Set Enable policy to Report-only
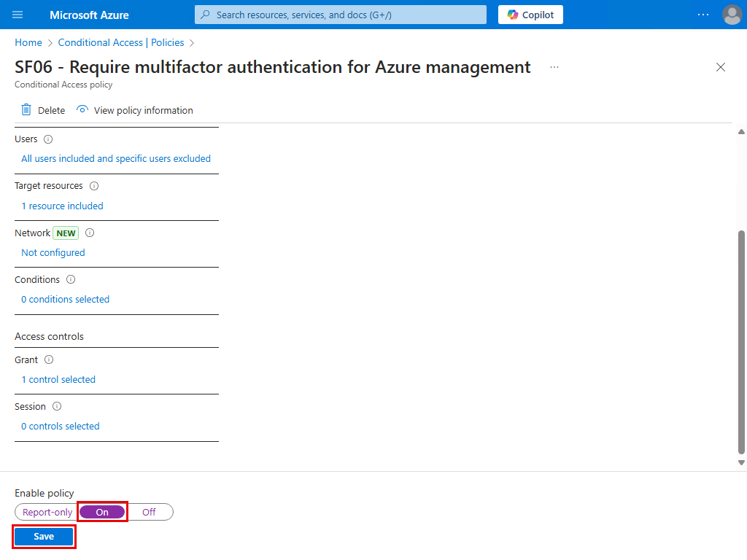Image resolution: width=747 pixels, height=560 pixels. 47,512
